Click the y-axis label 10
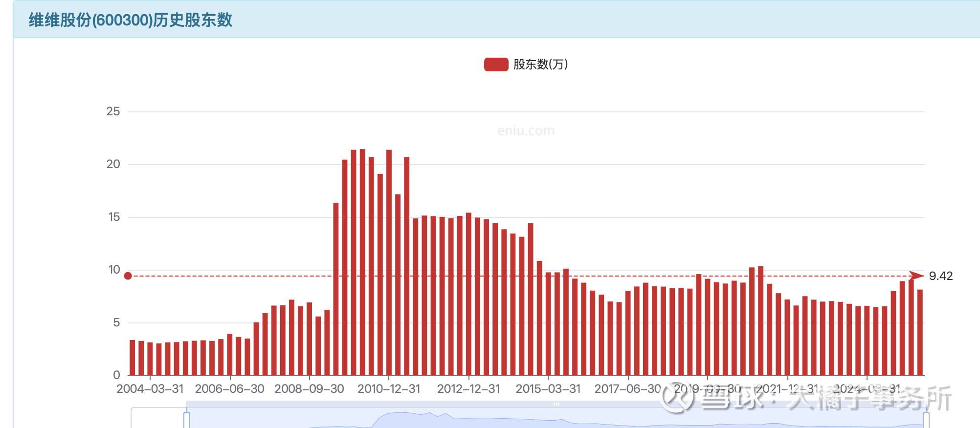The height and width of the screenshot is (428, 980). pos(114,270)
